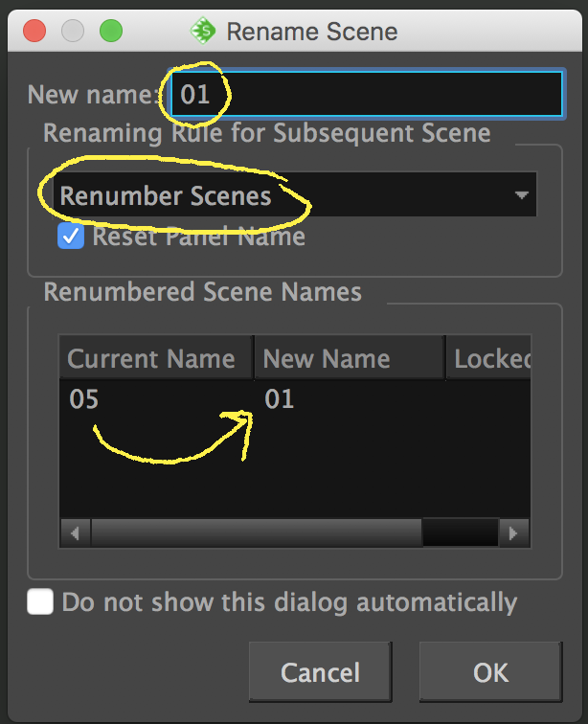Close the Rename Scene dialog window
Image resolution: width=588 pixels, height=724 pixels.
34,31
